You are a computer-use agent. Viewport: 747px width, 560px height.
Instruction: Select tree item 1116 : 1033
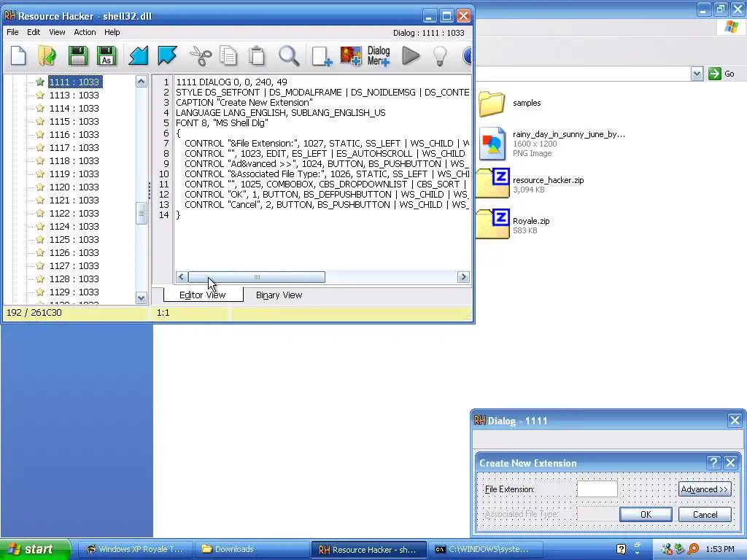(74, 135)
